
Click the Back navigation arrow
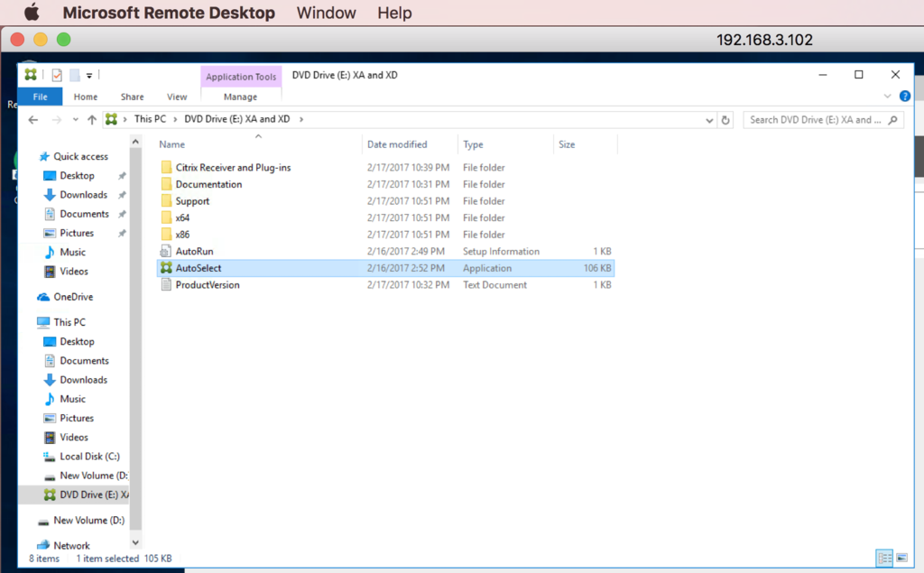click(33, 120)
